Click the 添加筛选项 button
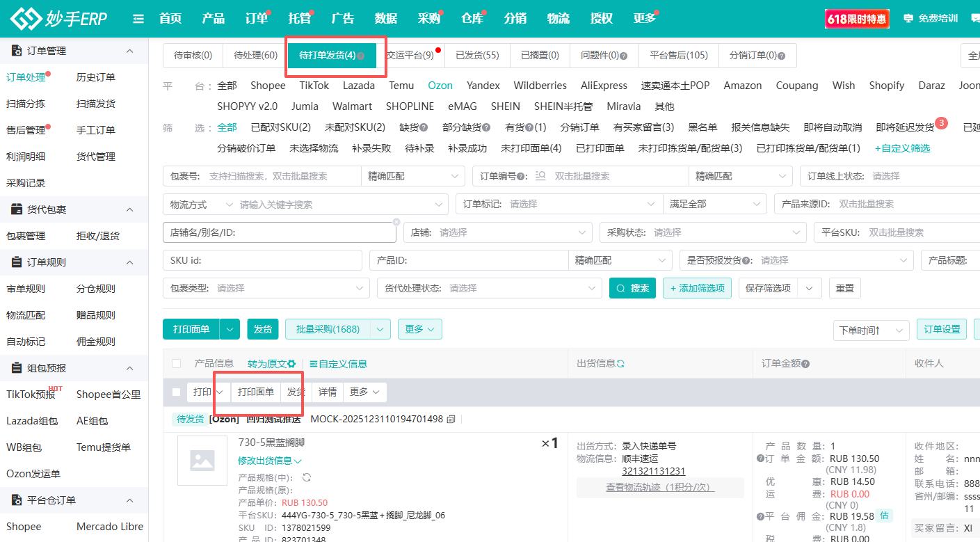This screenshot has width=980, height=542. (697, 288)
